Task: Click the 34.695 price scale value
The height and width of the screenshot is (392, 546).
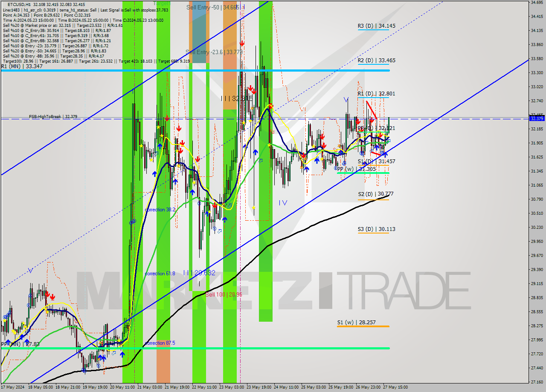Action: [537, 3]
